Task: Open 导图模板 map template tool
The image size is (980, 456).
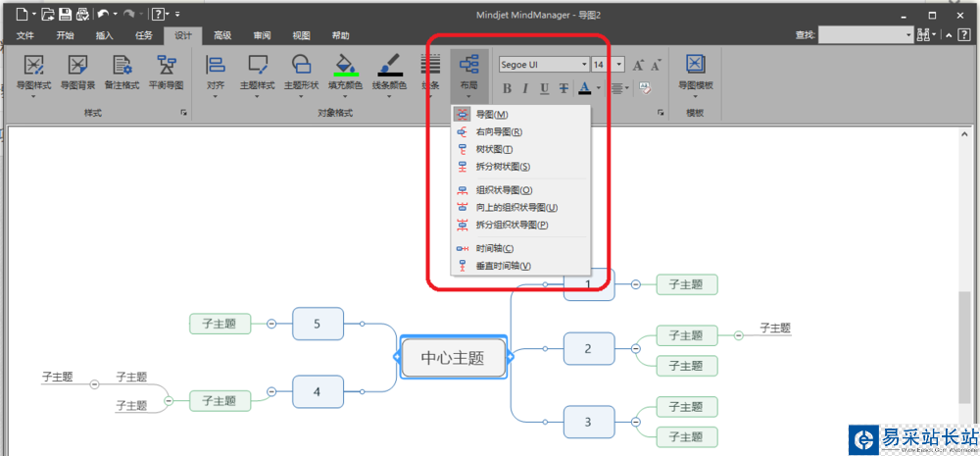Action: [x=696, y=76]
